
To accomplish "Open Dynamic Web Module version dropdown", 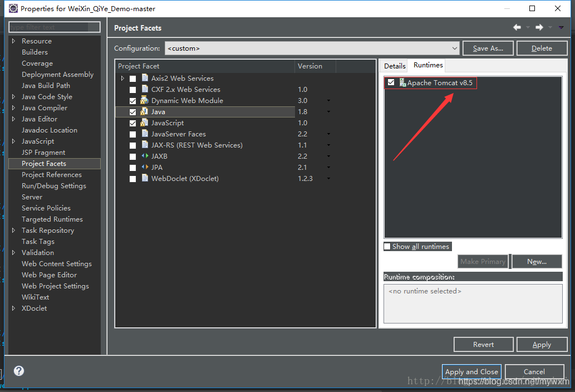I will point(328,100).
